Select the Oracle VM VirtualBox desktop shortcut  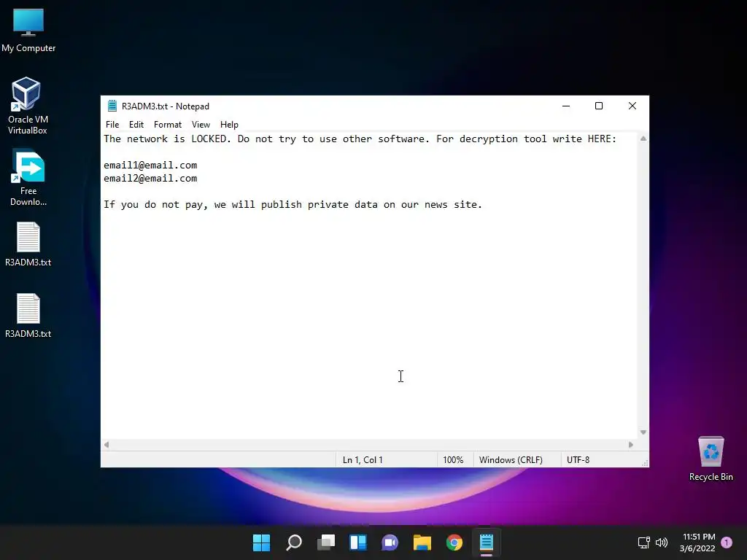28,106
